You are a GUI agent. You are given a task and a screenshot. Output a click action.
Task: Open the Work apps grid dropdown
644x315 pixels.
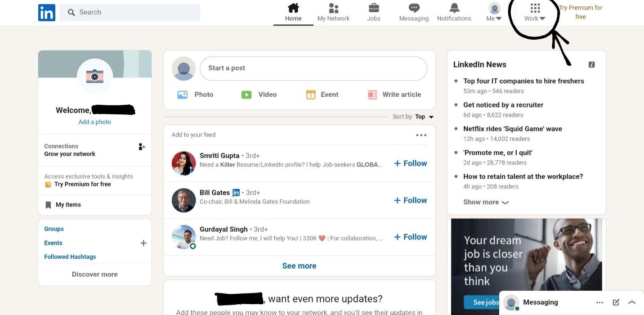point(535,12)
